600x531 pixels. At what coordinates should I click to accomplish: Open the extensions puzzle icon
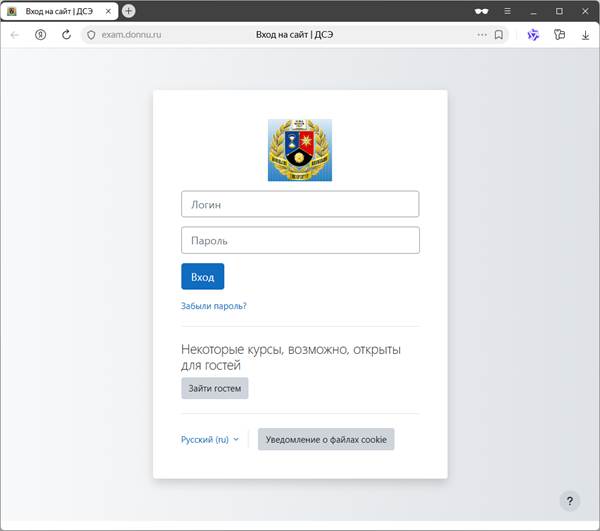coord(559,35)
